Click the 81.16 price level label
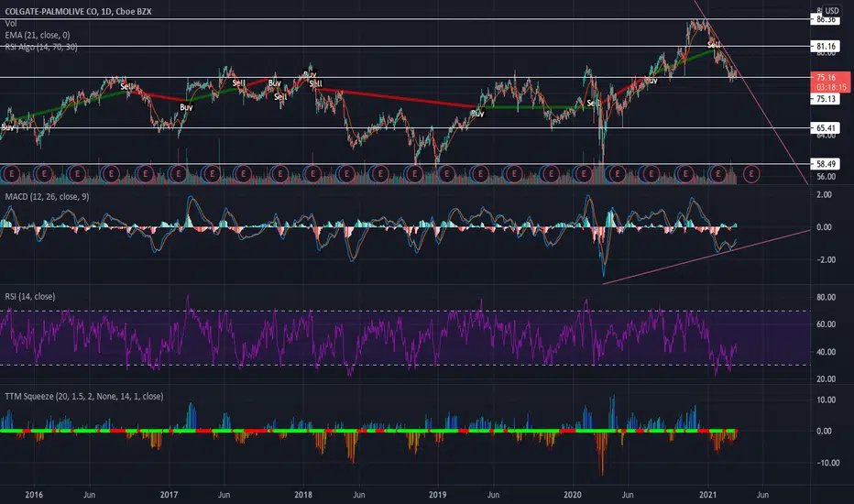 [825, 47]
